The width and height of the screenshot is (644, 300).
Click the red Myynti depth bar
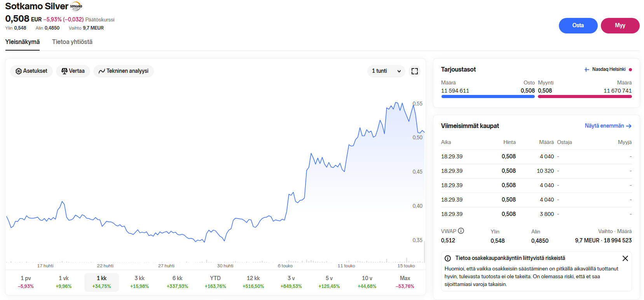coord(585,96)
